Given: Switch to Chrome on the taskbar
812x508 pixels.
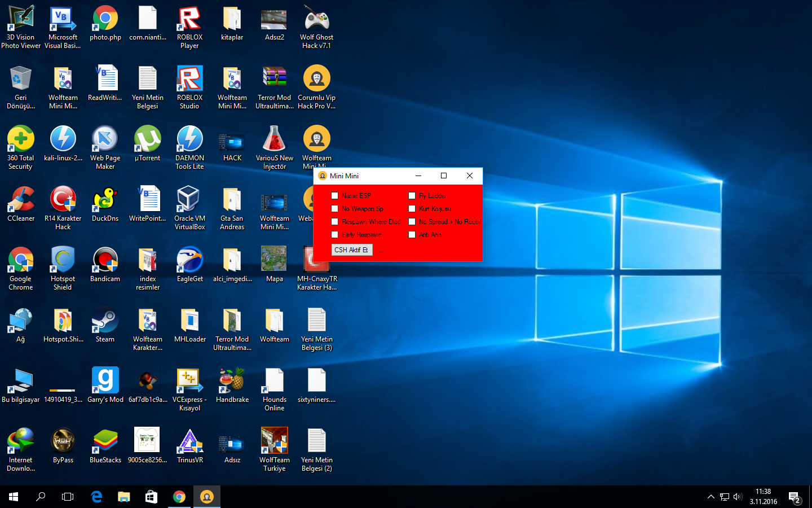Looking at the screenshot, I should (179, 497).
